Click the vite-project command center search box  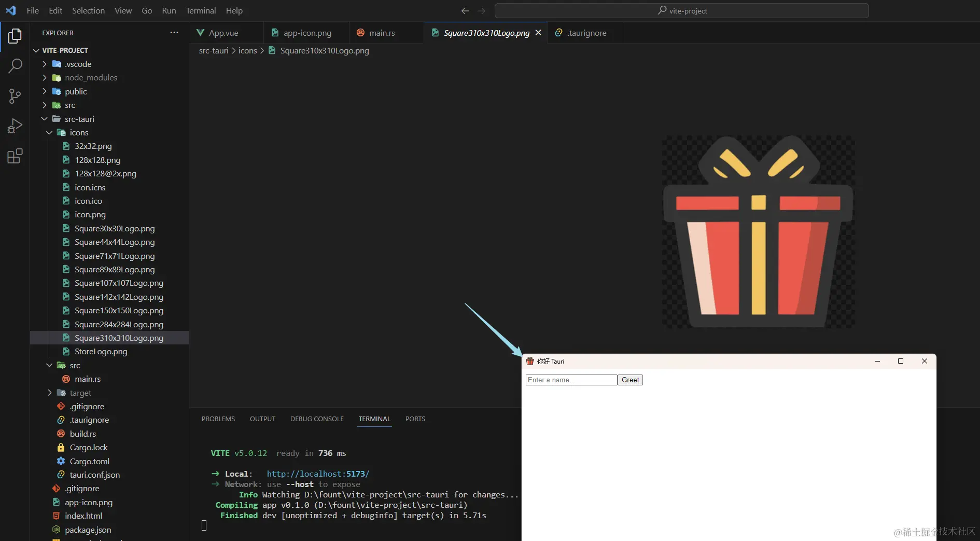point(681,10)
